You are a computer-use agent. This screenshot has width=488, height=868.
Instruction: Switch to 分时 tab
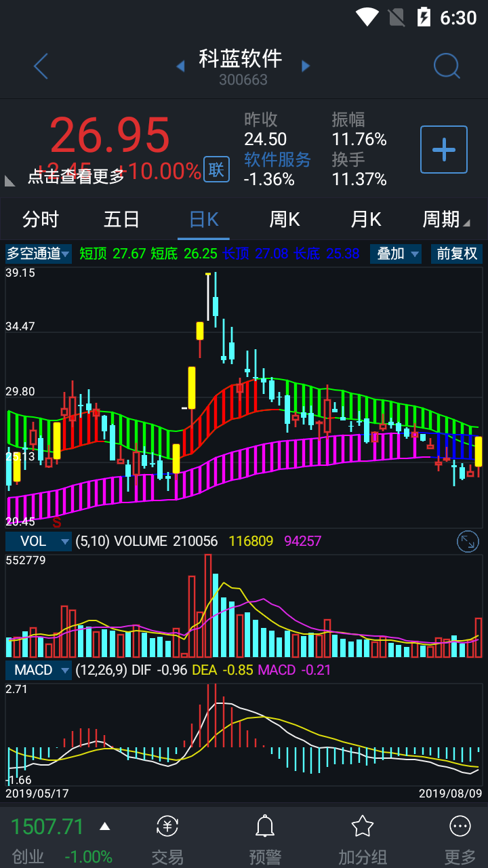coord(41,219)
